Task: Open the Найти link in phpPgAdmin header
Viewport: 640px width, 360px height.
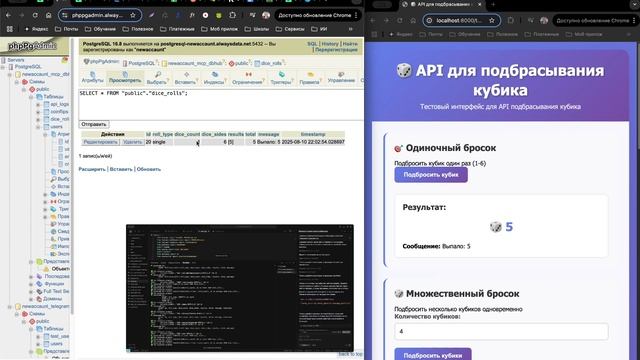Action: (x=350, y=44)
